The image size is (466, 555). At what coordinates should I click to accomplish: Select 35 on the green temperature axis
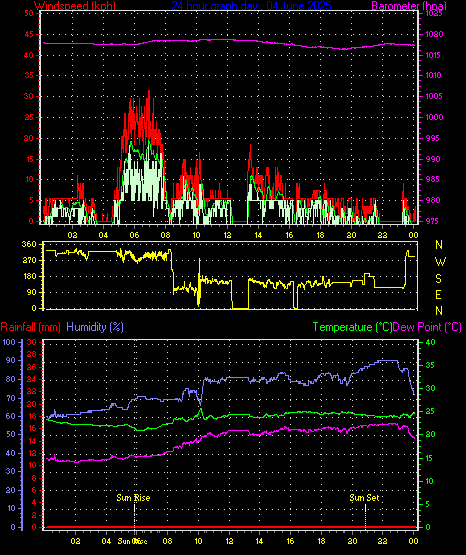point(430,365)
